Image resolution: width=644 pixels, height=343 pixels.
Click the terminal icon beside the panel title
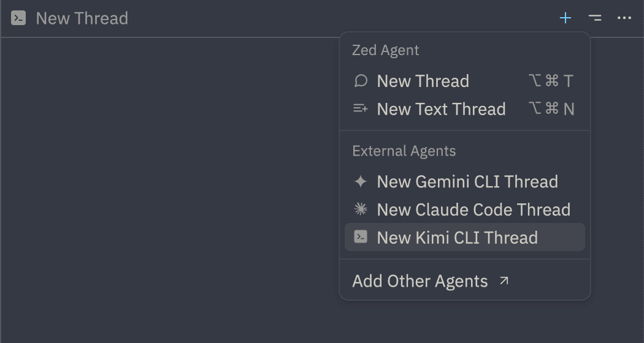18,18
